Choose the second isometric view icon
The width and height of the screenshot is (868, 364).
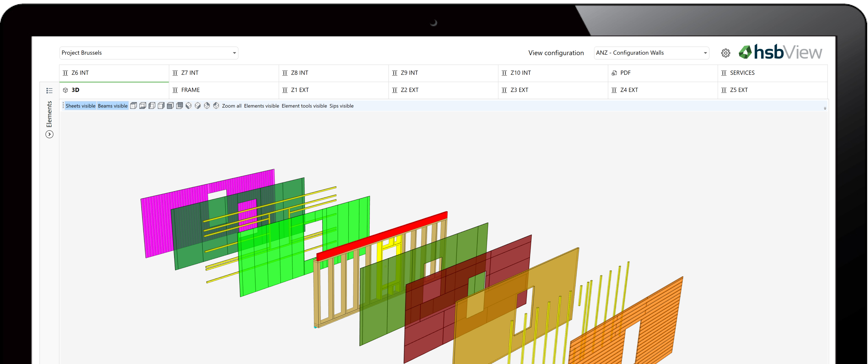[198, 106]
